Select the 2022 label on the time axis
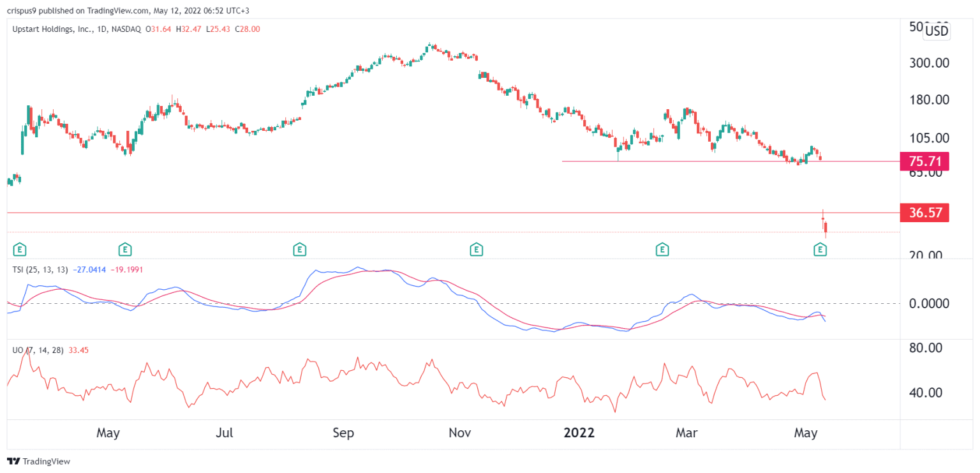The width and height of the screenshot is (980, 473). point(579,433)
